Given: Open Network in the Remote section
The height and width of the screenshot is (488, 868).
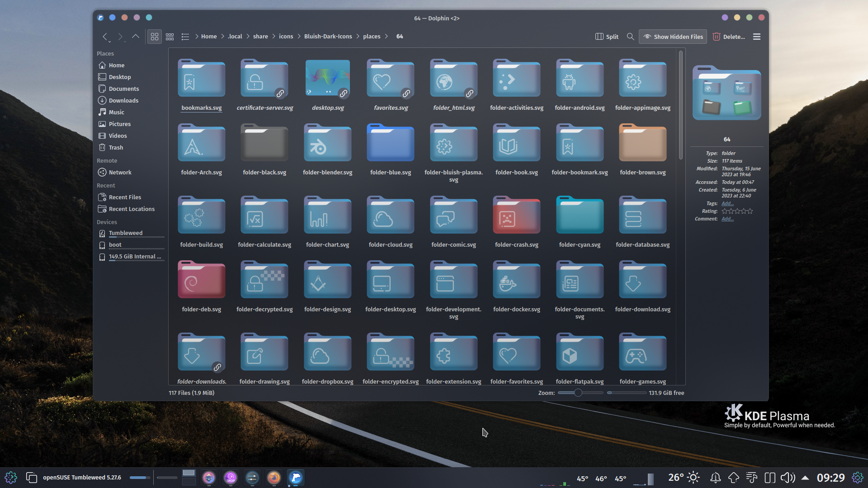Looking at the screenshot, I should [119, 172].
